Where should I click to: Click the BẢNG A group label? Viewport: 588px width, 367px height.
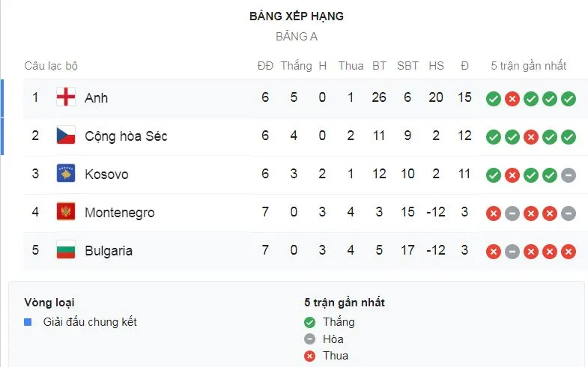click(x=297, y=37)
